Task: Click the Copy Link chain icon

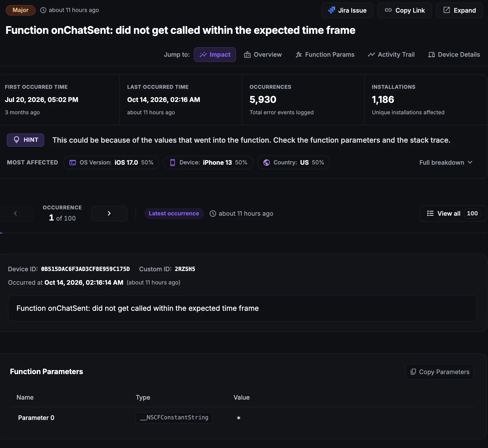Action: coord(388,10)
